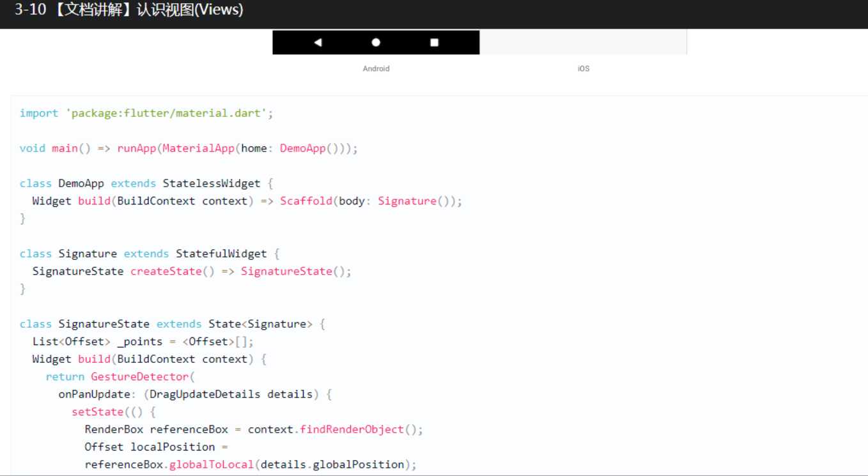Click the void main() runApp line
Screen dimensions: 868x476
189,148
